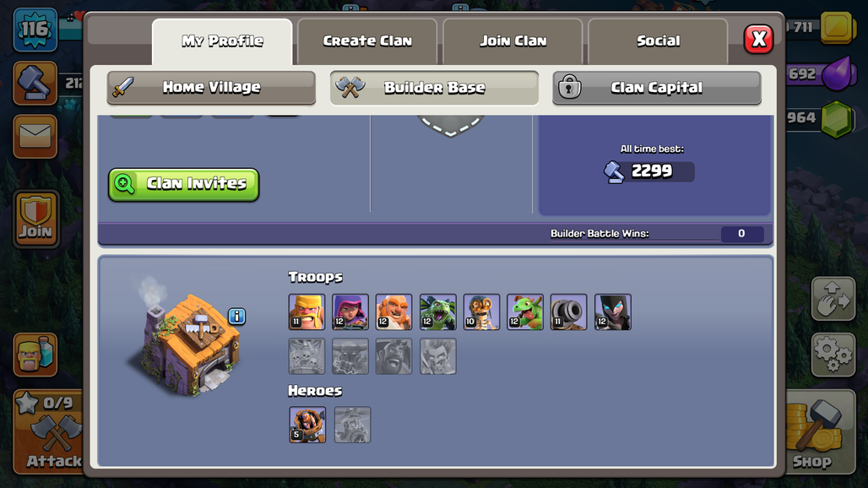Open the green Clan Invites button
The image size is (868, 488).
184,184
